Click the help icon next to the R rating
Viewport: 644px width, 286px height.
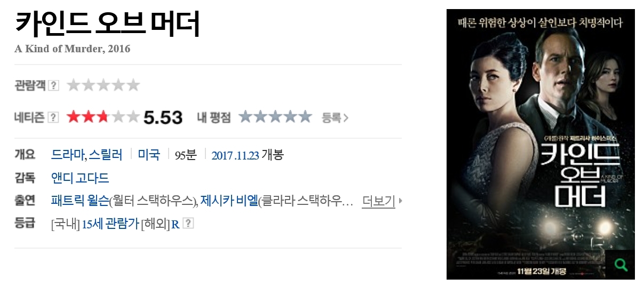click(x=188, y=224)
